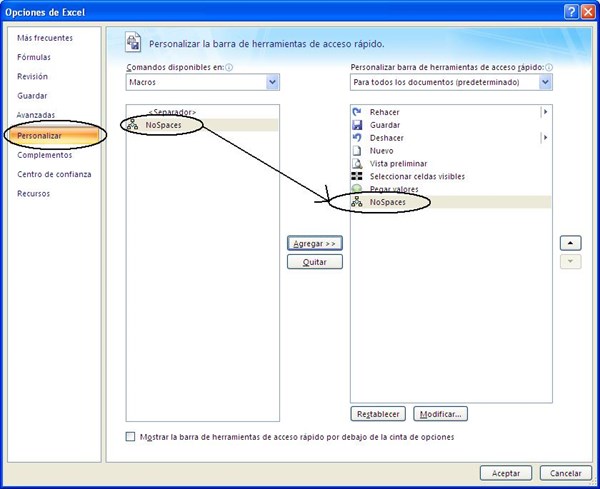Click the Modificar... button
600x489 pixels.
pos(440,414)
